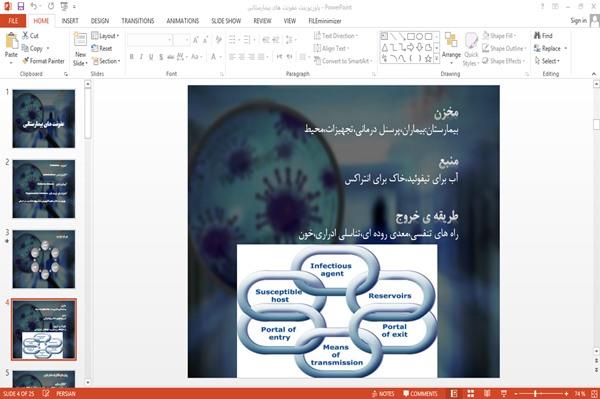The width and height of the screenshot is (600, 399).
Task: Switch to the INSERT tab
Action: tap(70, 21)
